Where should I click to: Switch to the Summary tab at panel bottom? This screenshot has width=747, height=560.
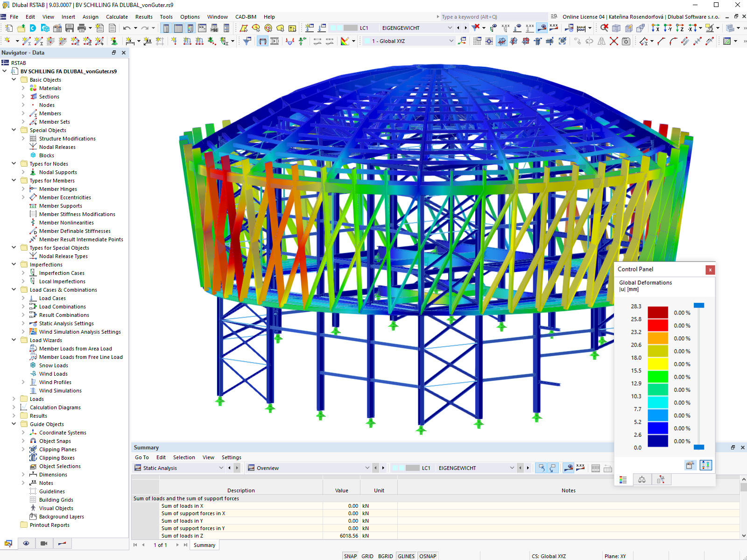click(204, 545)
